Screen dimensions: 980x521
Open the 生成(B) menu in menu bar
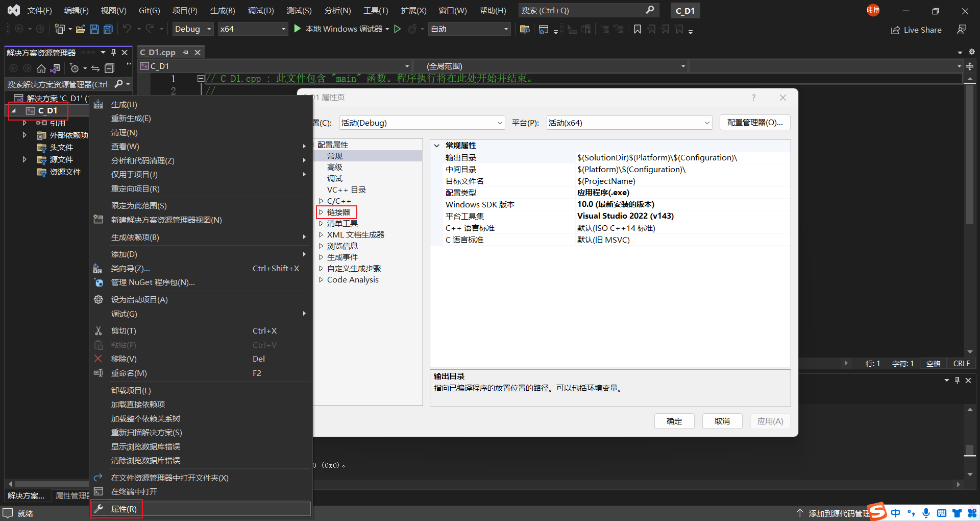pyautogui.click(x=223, y=10)
